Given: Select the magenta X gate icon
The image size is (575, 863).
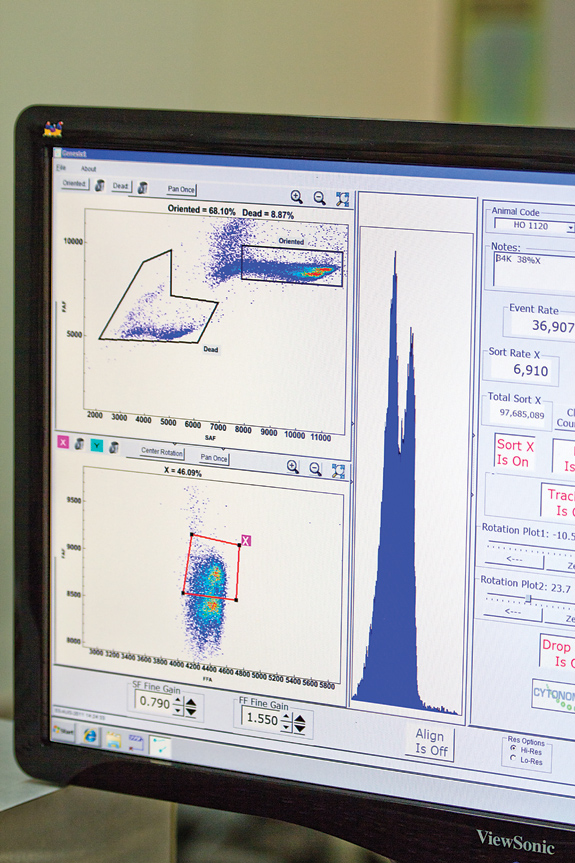Looking at the screenshot, I should click(x=63, y=442).
